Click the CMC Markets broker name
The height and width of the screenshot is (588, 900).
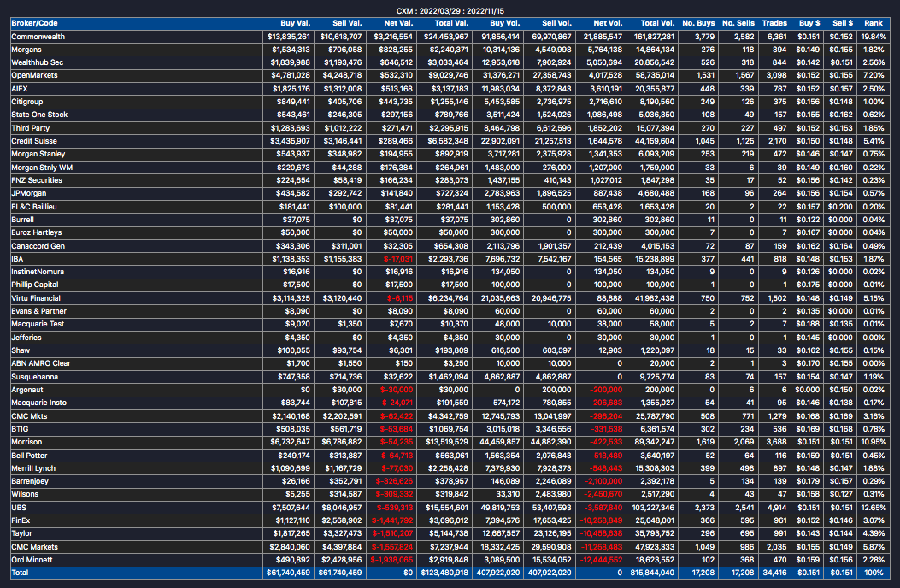click(34, 547)
